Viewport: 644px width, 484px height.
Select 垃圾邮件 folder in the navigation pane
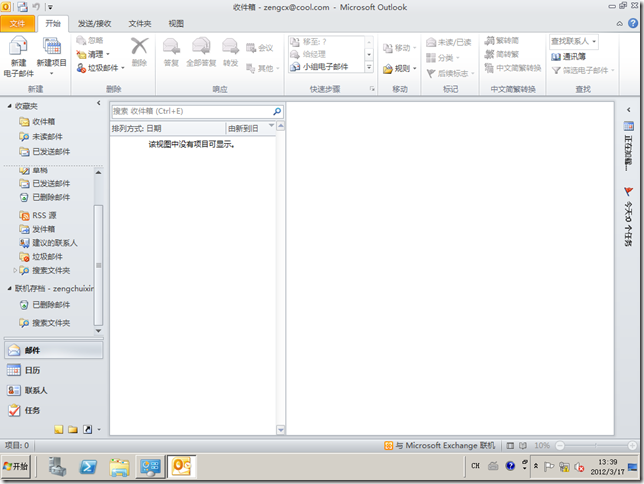(47, 256)
